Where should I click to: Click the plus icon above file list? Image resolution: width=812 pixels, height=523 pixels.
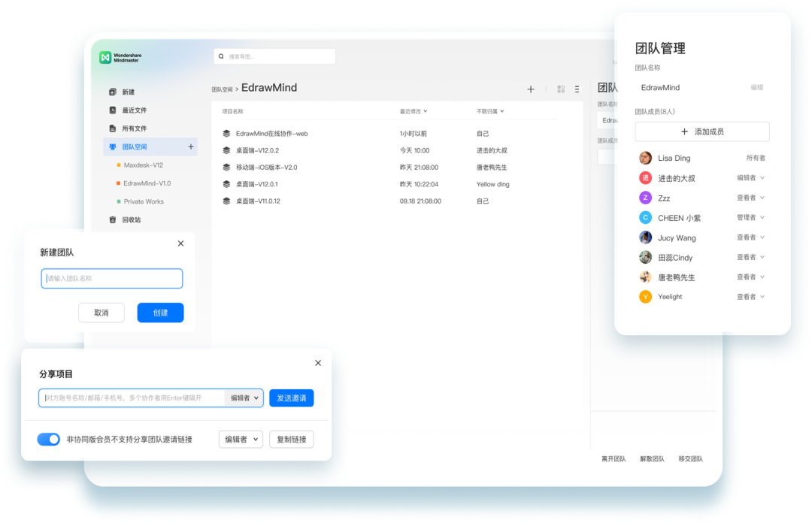(x=531, y=89)
